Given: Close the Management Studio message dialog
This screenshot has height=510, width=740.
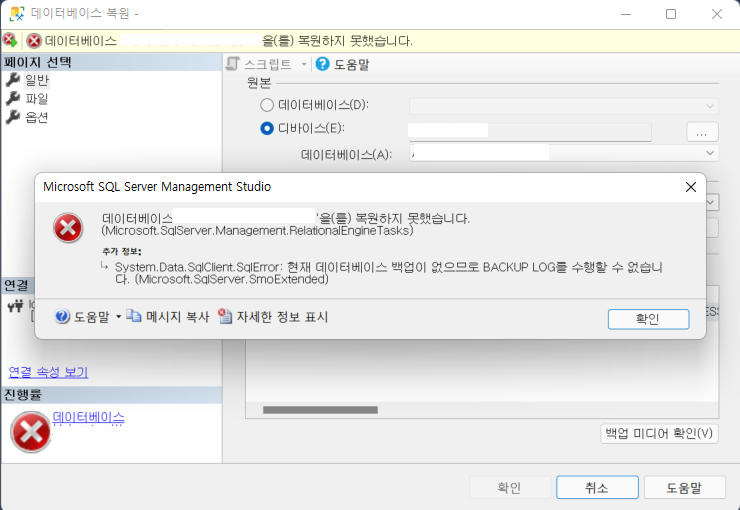Looking at the screenshot, I should pyautogui.click(x=691, y=187).
